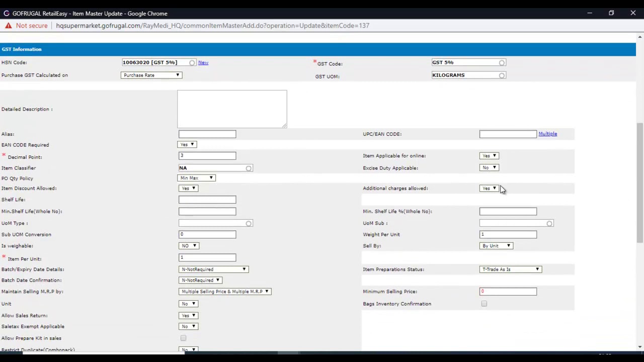The height and width of the screenshot is (362, 644).
Task: Open the GST Code lookup circle icon
Action: click(x=502, y=63)
